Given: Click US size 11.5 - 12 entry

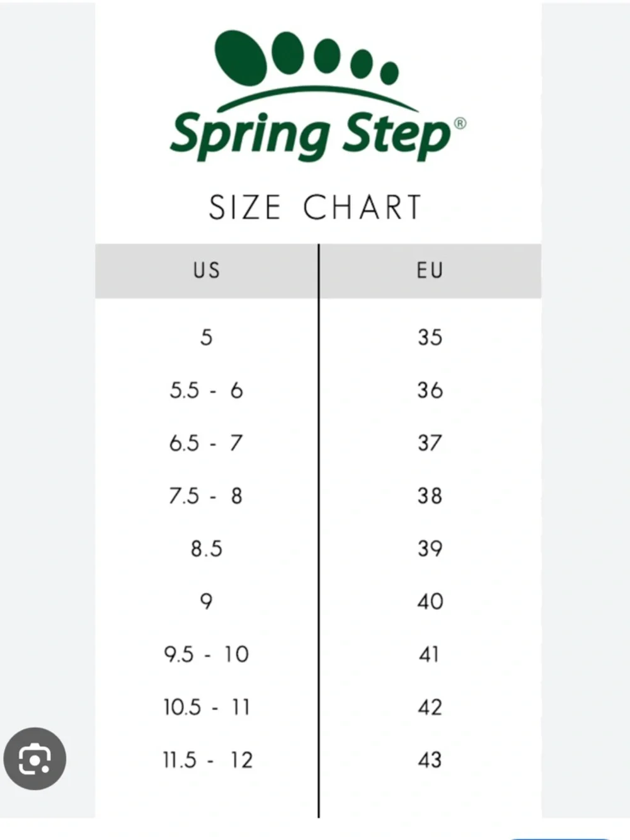Looking at the screenshot, I should click(x=207, y=761).
